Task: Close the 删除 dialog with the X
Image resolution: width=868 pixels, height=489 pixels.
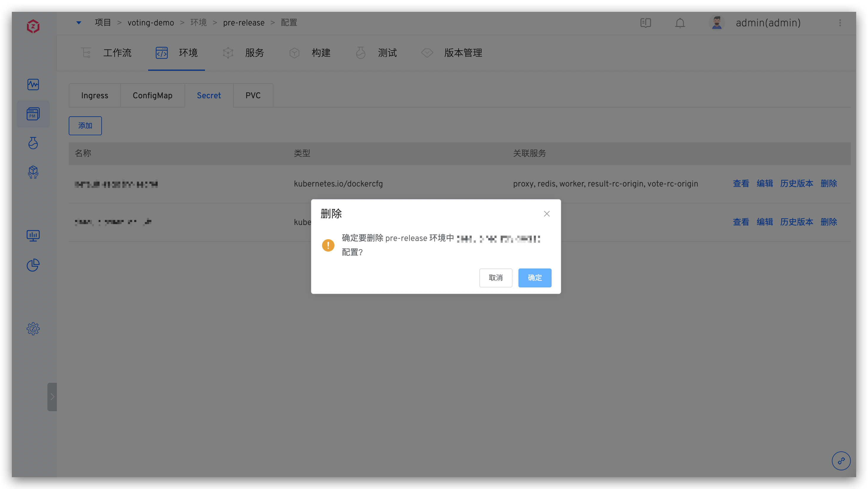Action: (x=547, y=213)
